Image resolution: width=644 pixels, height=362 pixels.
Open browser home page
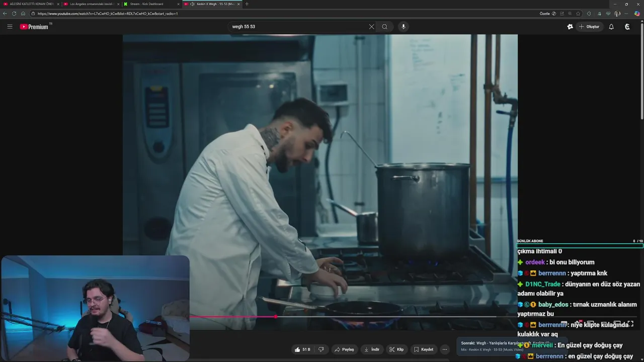coord(23,14)
